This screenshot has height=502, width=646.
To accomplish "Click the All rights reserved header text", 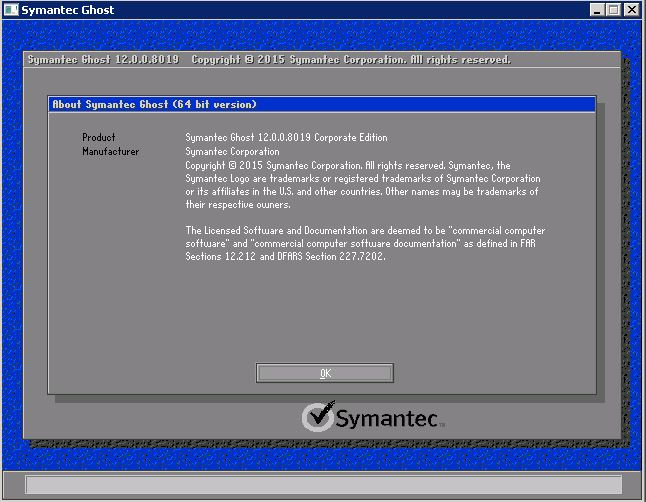I will pyautogui.click(x=461, y=60).
